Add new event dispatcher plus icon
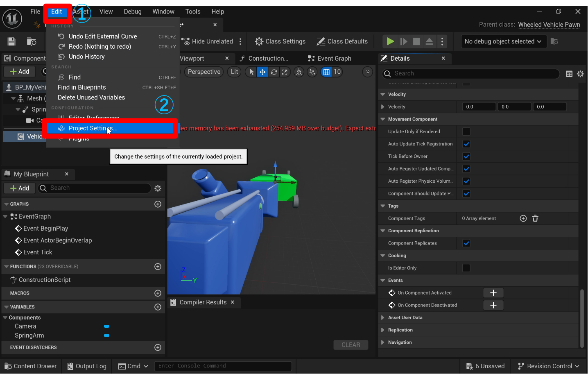The width and height of the screenshot is (588, 374). [x=158, y=347]
